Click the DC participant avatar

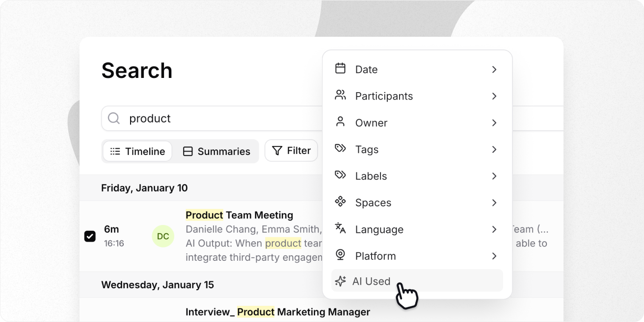(163, 236)
